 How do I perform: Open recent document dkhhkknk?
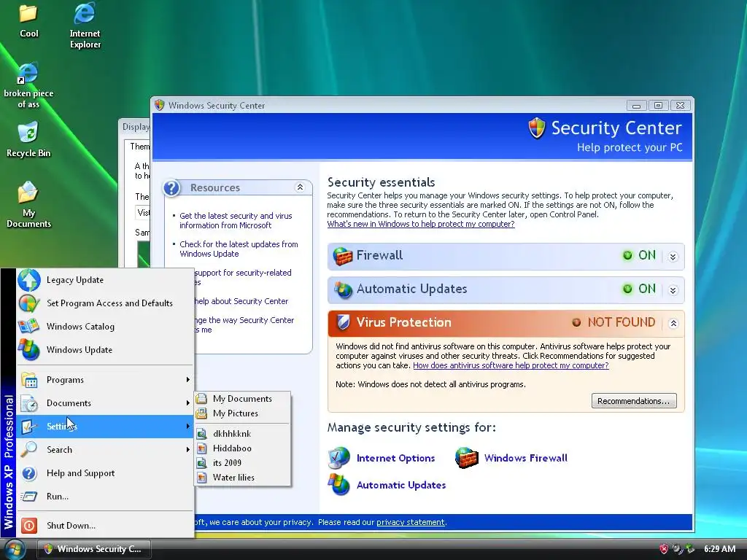(242, 434)
